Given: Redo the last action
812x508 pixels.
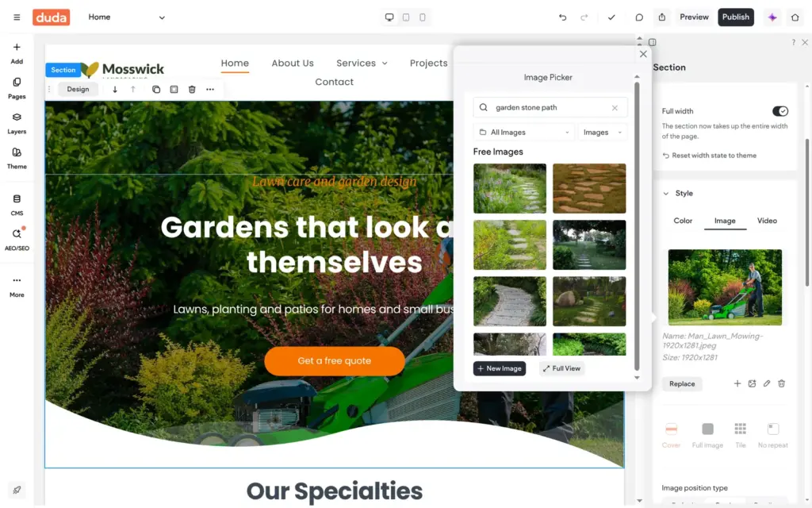Looking at the screenshot, I should click(584, 17).
